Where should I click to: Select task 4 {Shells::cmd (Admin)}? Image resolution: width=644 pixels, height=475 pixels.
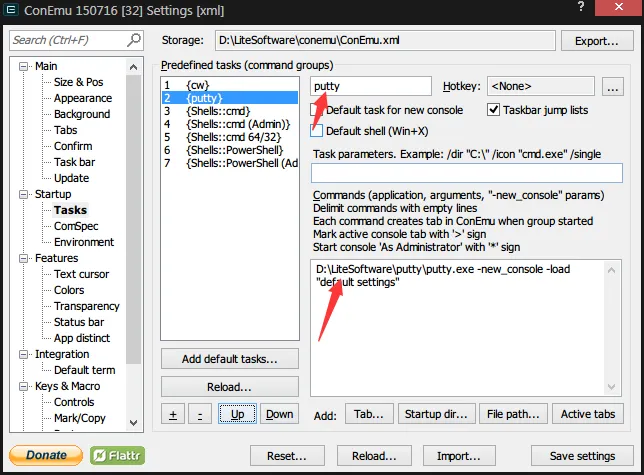click(x=230, y=124)
